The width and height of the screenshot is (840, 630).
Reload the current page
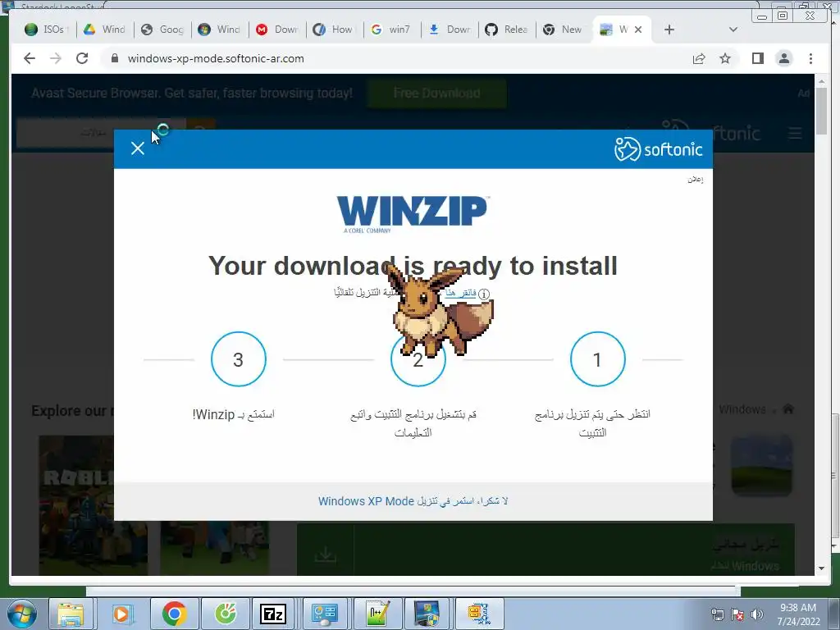point(82,58)
